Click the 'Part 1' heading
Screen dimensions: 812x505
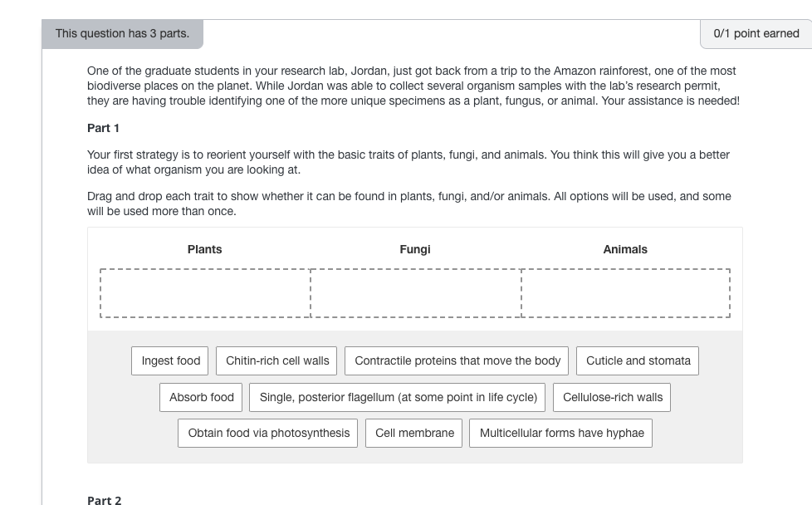[104, 128]
